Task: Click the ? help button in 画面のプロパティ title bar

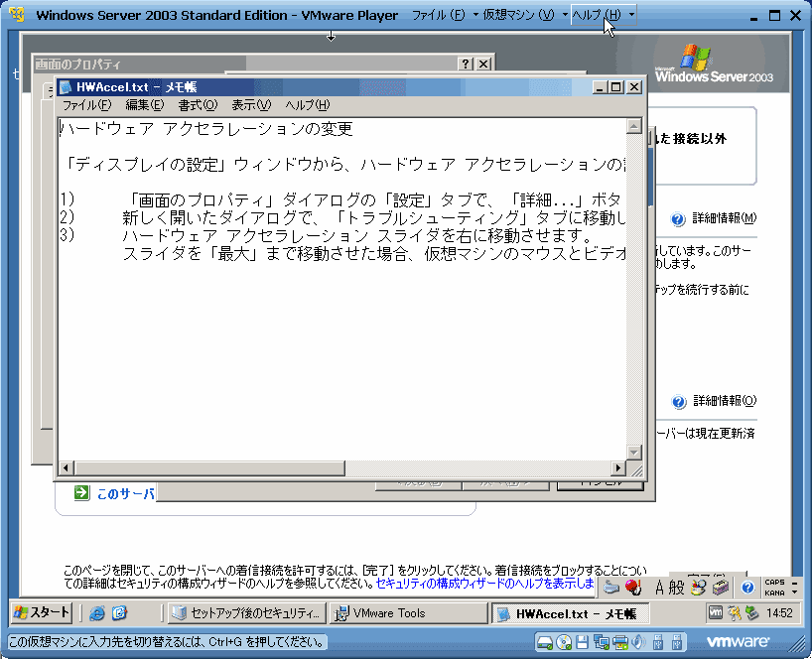Action: point(465,64)
